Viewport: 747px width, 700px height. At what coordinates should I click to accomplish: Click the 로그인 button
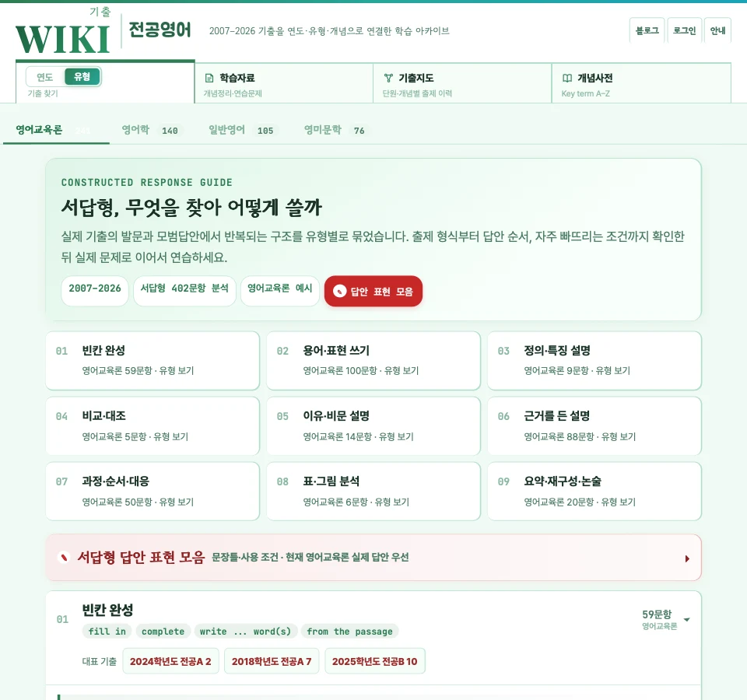tap(685, 30)
